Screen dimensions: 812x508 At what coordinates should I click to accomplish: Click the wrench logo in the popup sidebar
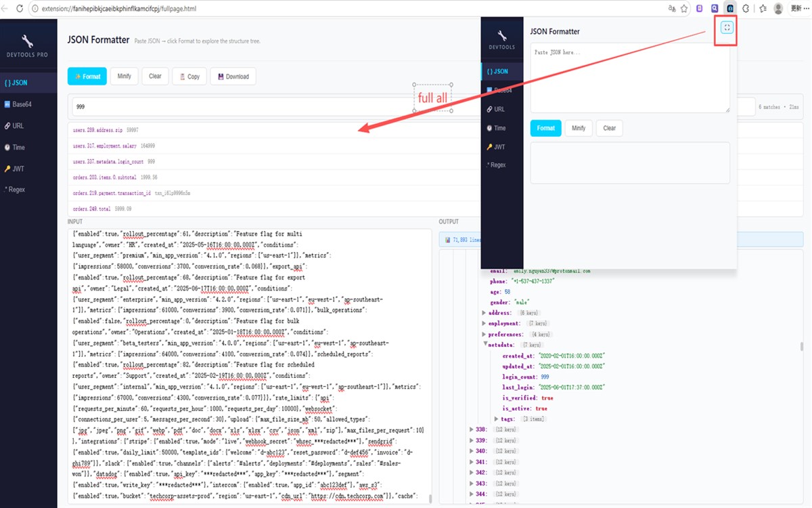point(502,35)
